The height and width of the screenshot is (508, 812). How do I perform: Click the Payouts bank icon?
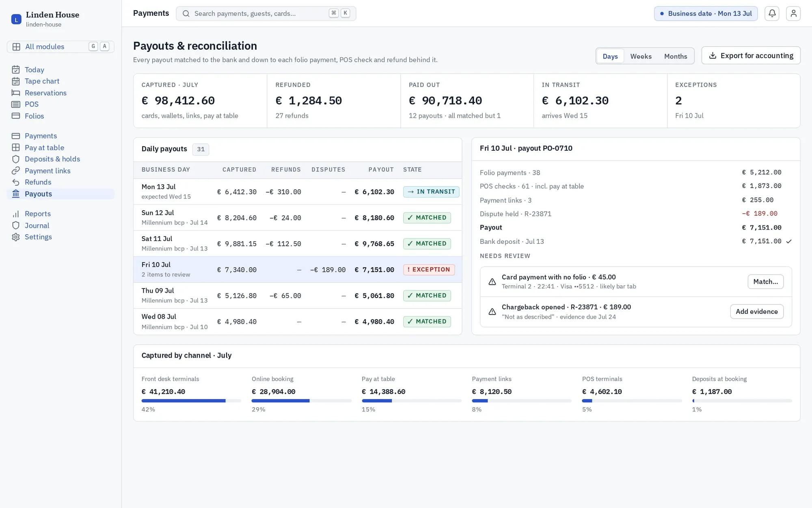point(16,194)
